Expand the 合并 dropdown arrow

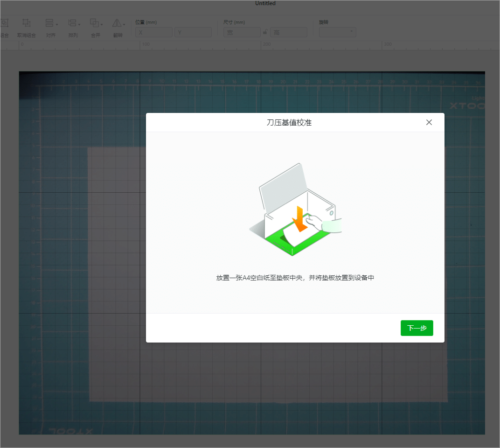(102, 25)
